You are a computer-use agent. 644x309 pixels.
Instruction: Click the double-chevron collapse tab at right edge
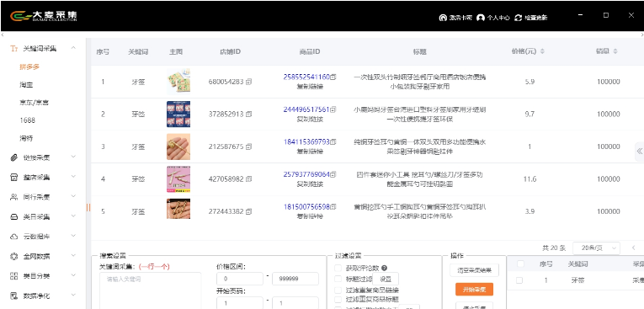(x=640, y=152)
